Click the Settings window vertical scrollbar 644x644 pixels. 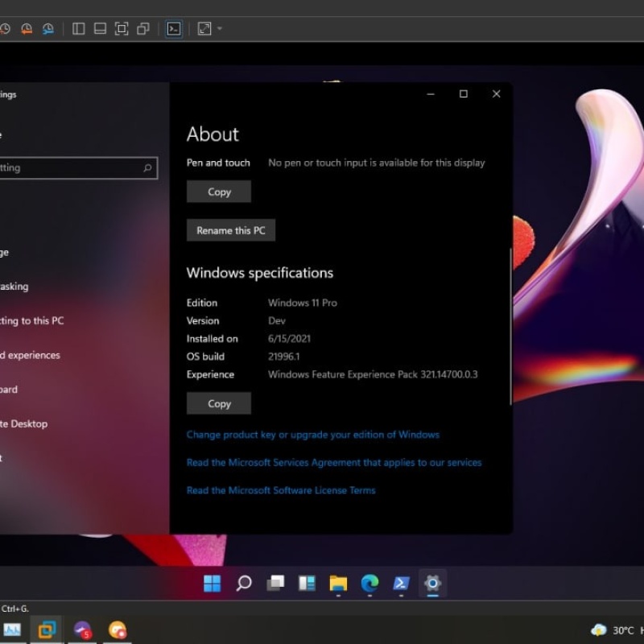point(510,327)
